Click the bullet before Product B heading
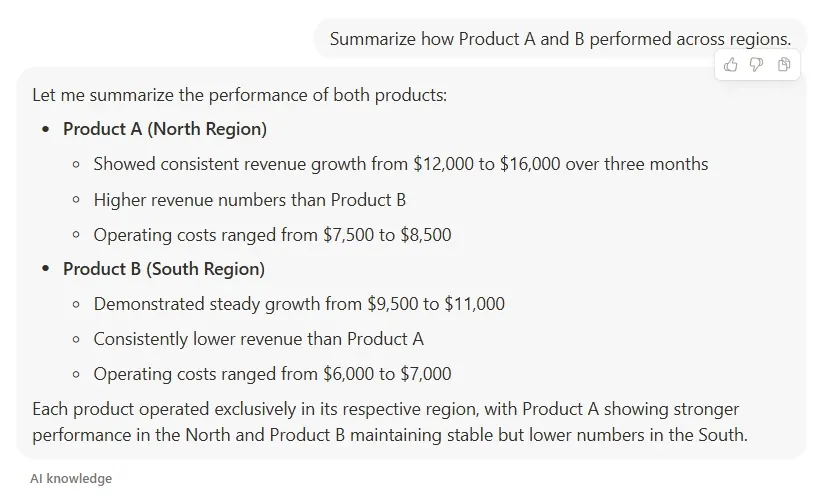 click(x=46, y=270)
